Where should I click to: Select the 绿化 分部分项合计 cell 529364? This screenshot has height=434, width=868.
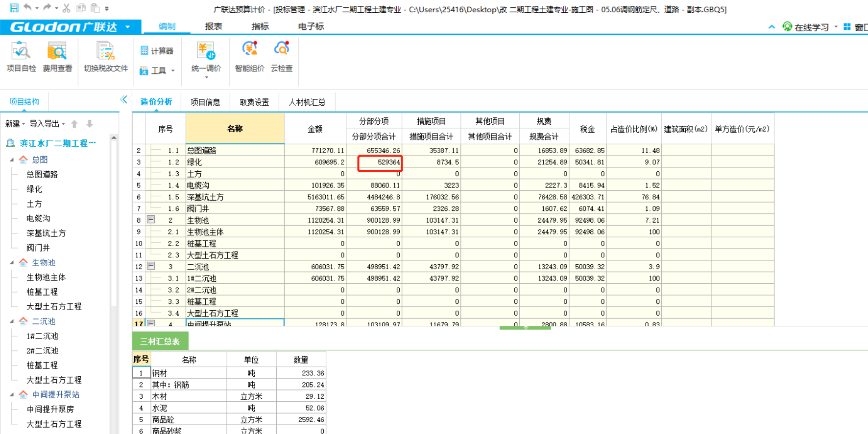point(374,162)
